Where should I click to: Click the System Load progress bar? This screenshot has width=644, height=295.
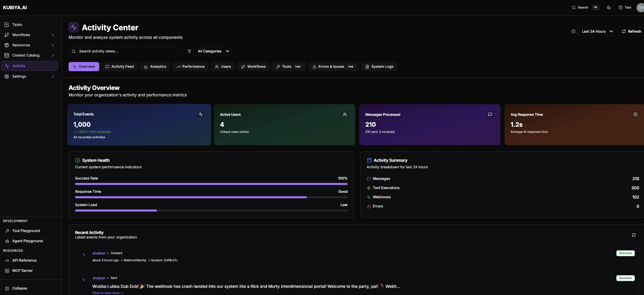coord(211,211)
